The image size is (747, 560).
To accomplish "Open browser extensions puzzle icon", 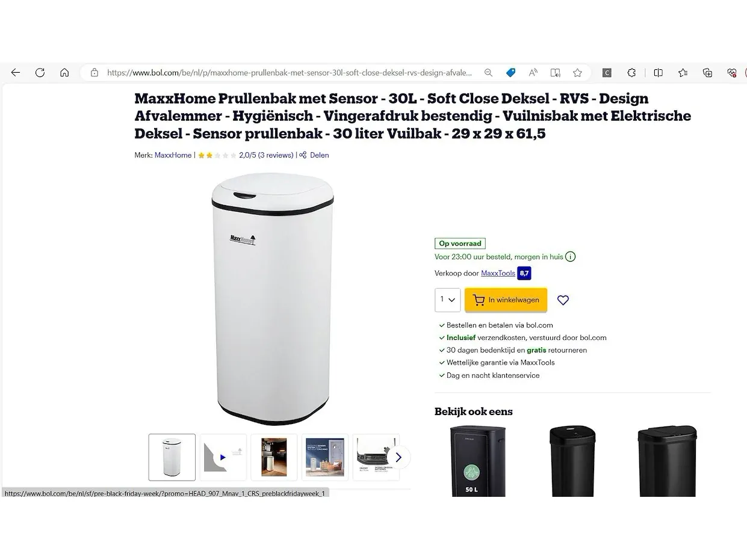I will tap(631, 73).
